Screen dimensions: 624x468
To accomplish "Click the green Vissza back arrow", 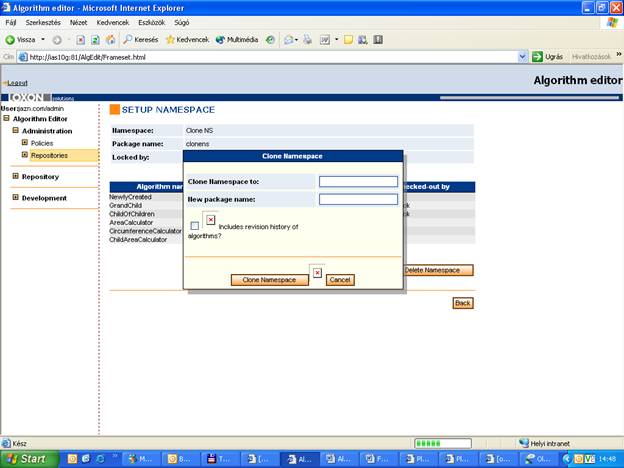I will point(10,40).
